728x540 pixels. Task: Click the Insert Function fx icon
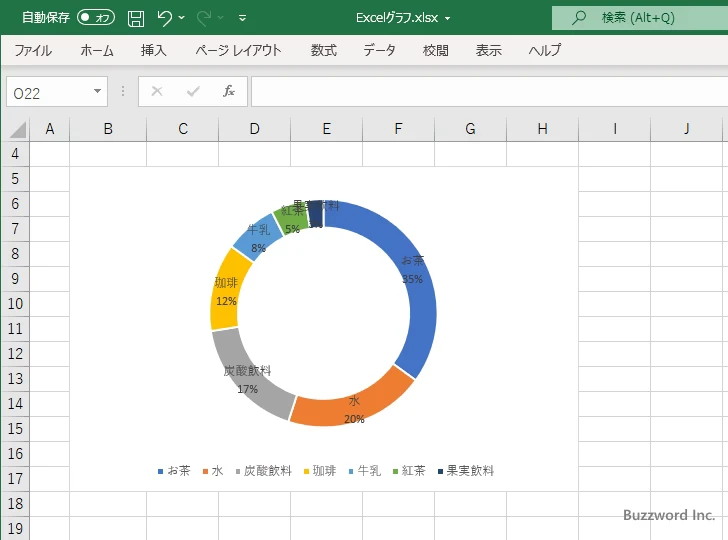[228, 91]
